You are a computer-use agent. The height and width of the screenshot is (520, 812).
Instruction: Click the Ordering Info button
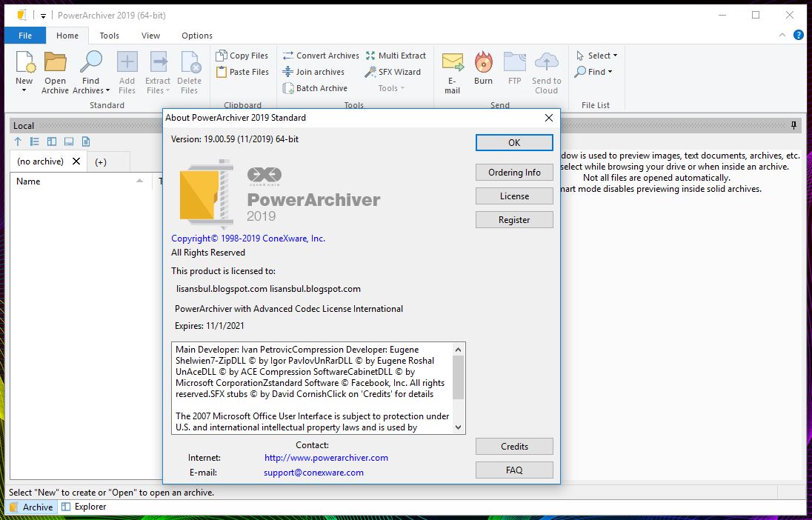pyautogui.click(x=514, y=173)
